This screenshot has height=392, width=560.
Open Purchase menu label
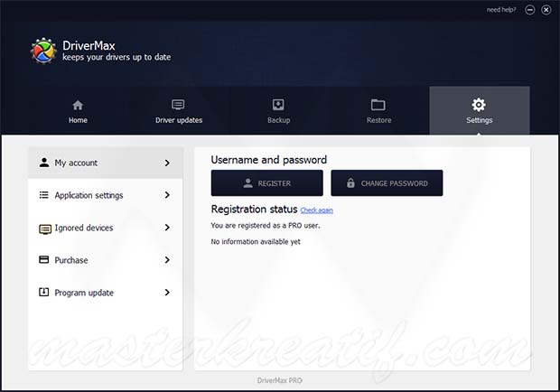click(x=71, y=260)
